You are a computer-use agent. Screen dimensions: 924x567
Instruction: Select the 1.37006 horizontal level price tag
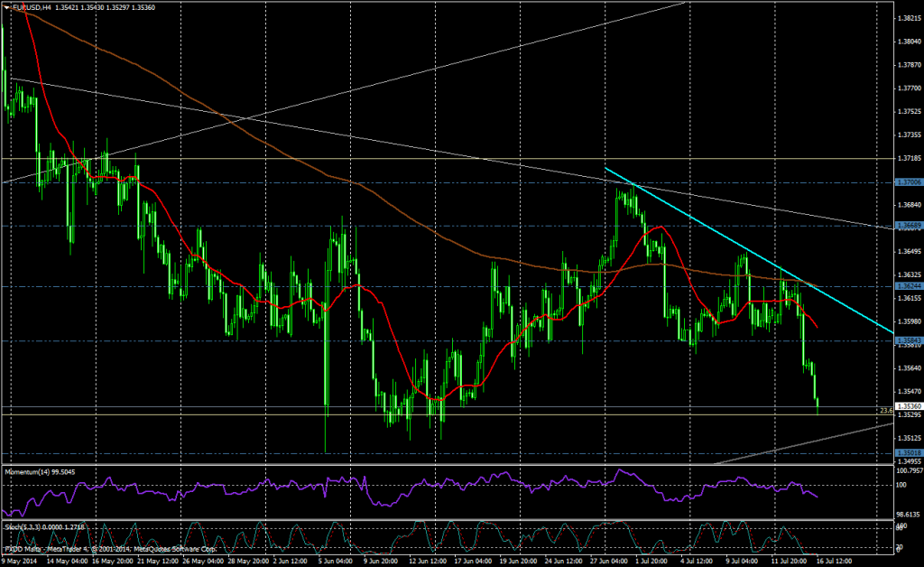[908, 182]
